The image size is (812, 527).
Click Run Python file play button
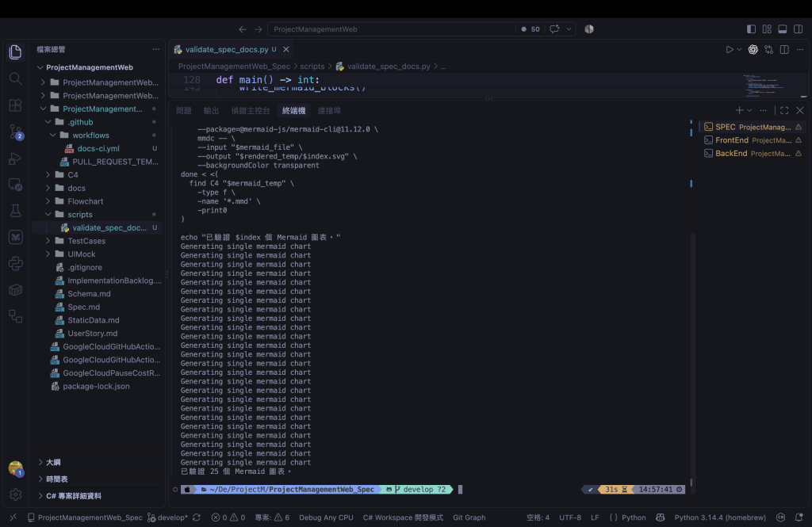pos(730,50)
